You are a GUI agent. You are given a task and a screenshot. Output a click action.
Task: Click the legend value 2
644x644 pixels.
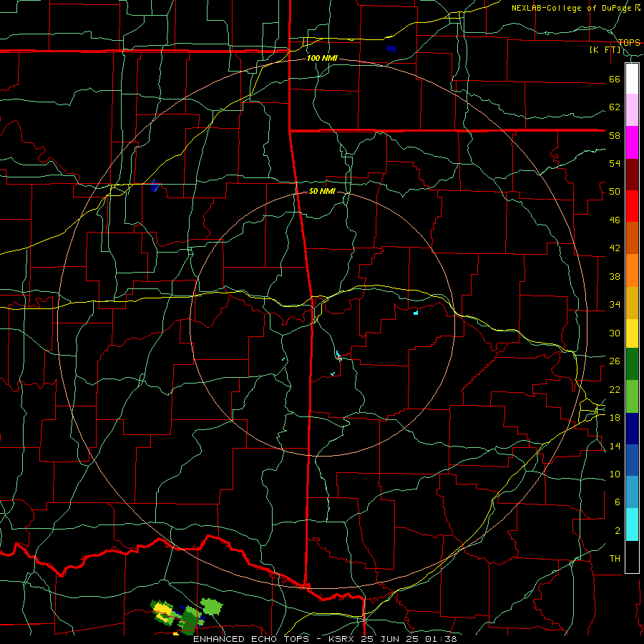(617, 531)
